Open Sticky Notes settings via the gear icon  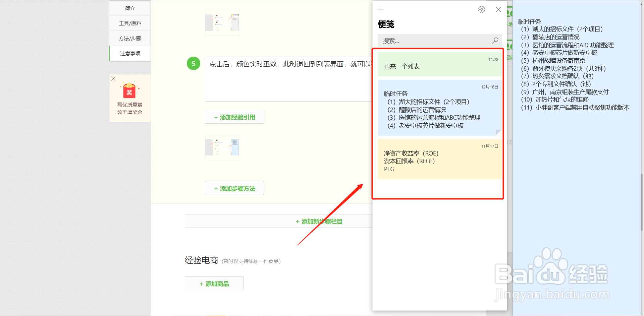[x=482, y=9]
